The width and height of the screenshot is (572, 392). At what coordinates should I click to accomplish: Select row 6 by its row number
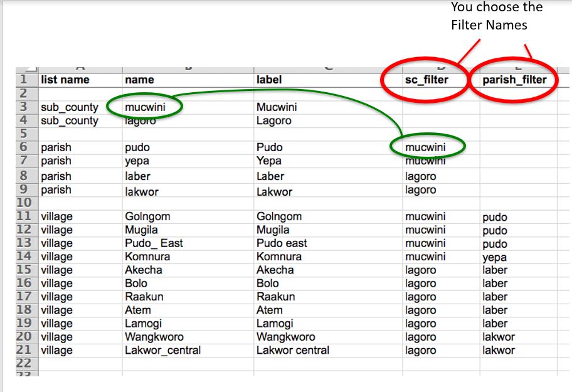click(24, 147)
